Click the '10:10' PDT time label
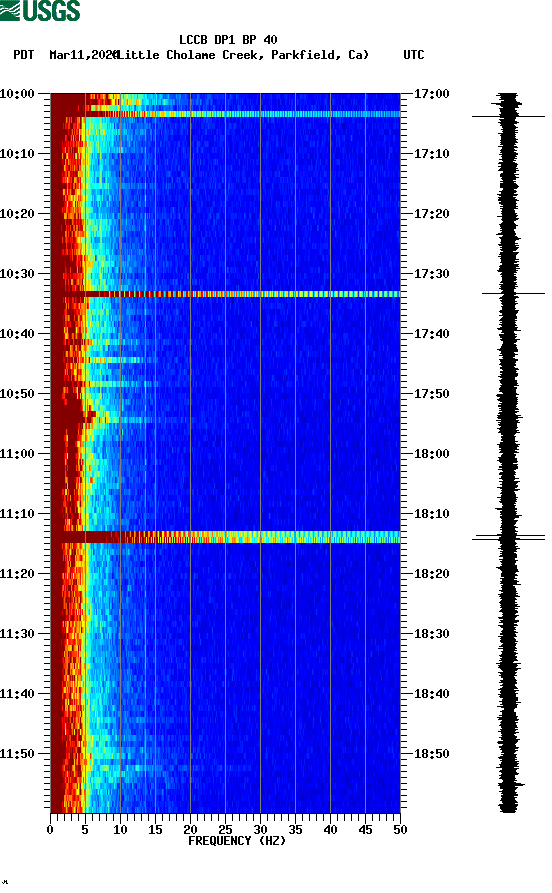This screenshot has height=893, width=552. [17, 154]
